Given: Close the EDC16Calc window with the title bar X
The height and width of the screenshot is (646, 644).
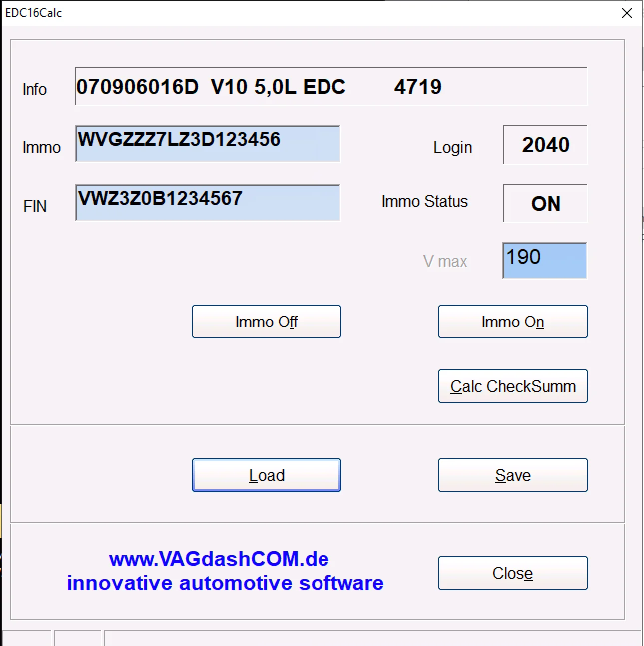Looking at the screenshot, I should tap(627, 13).
